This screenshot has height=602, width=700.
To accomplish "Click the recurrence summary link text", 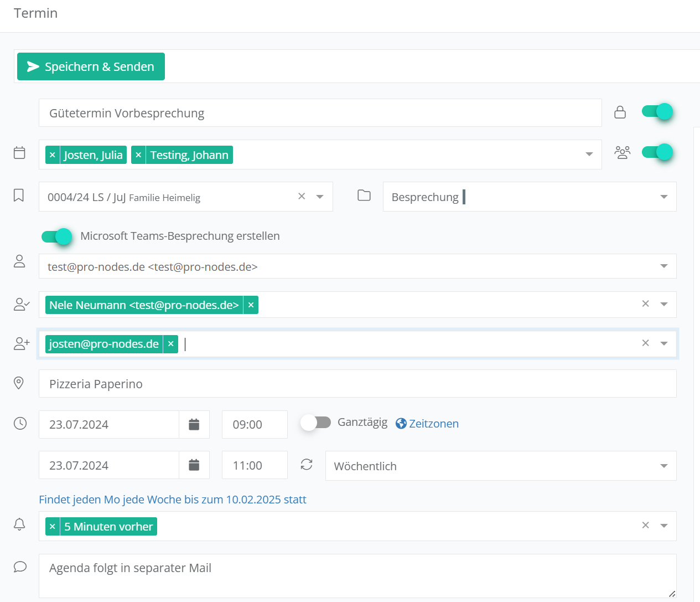I will (x=172, y=500).
